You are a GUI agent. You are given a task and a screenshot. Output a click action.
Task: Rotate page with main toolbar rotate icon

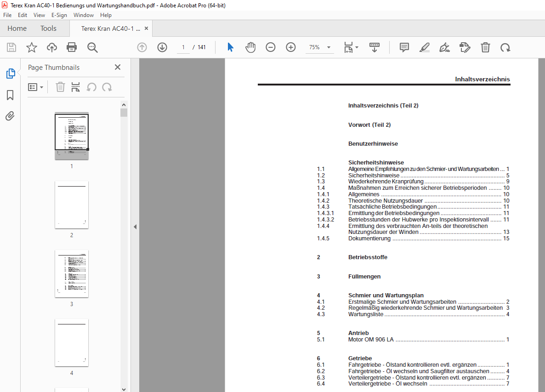point(505,47)
